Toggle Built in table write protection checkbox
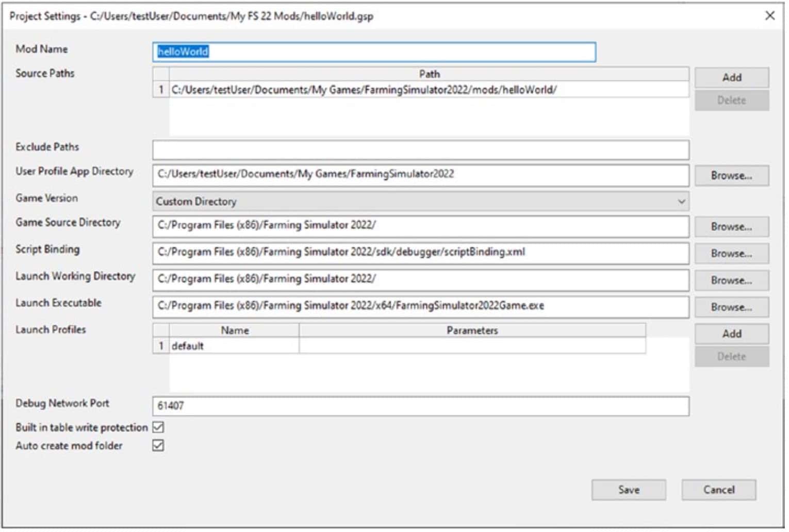The width and height of the screenshot is (789, 532). point(158,427)
